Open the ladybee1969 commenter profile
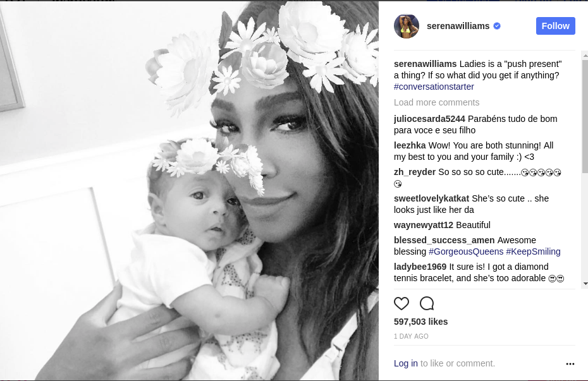Image resolution: width=588 pixels, height=381 pixels. tap(420, 267)
